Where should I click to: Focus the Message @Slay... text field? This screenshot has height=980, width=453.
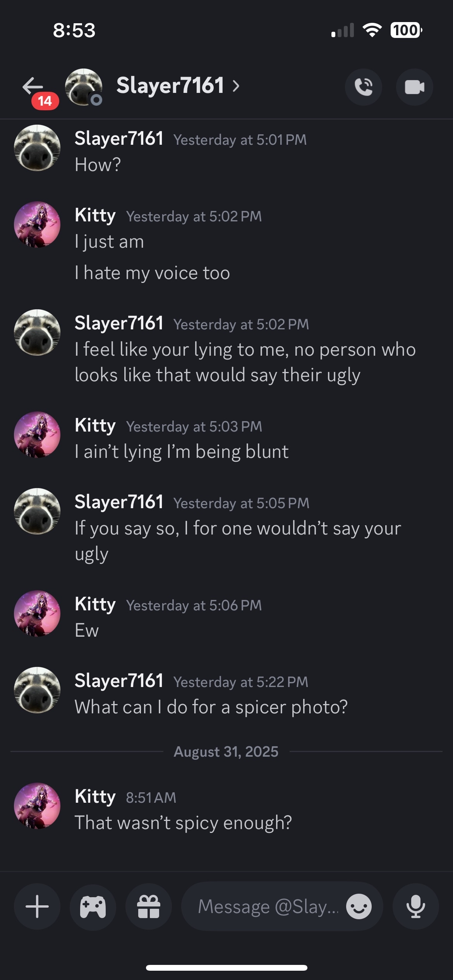pos(267,906)
